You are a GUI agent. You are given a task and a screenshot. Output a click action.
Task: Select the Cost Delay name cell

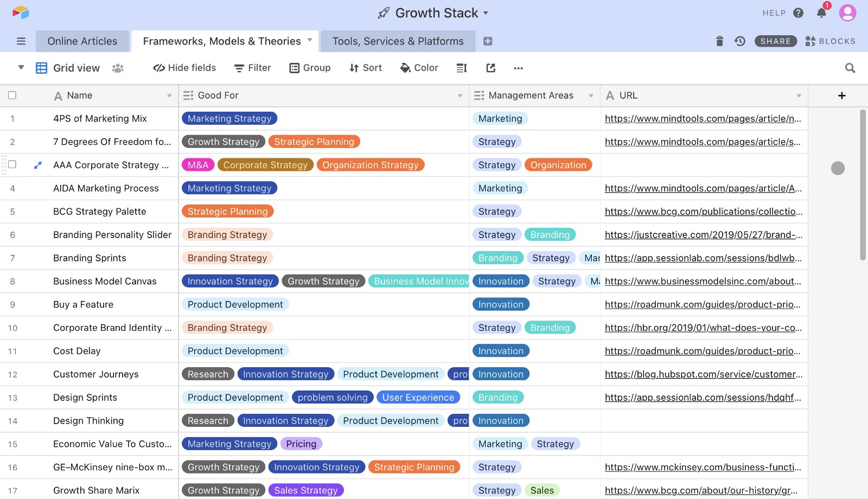tap(77, 351)
